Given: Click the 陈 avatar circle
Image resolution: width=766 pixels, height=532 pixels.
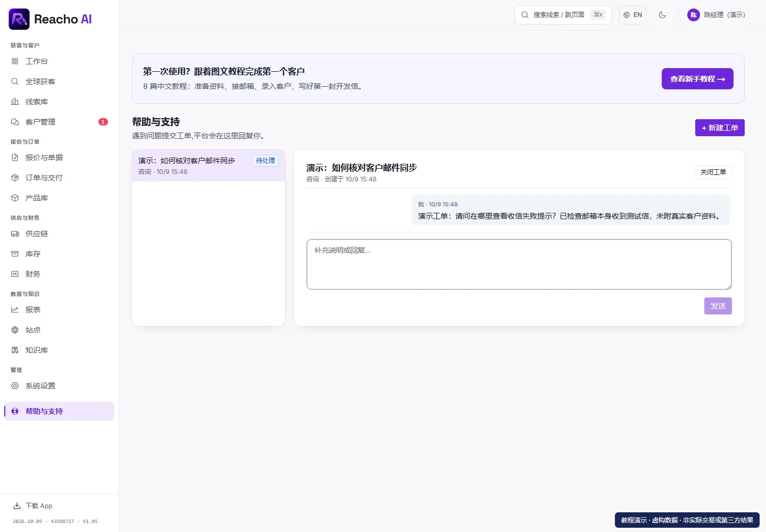Looking at the screenshot, I should (x=694, y=15).
